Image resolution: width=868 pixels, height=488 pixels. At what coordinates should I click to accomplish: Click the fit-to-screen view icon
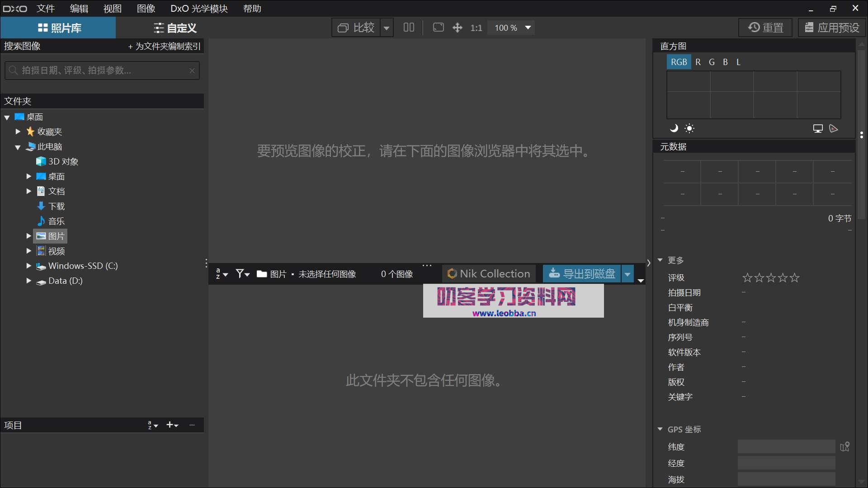tap(438, 28)
